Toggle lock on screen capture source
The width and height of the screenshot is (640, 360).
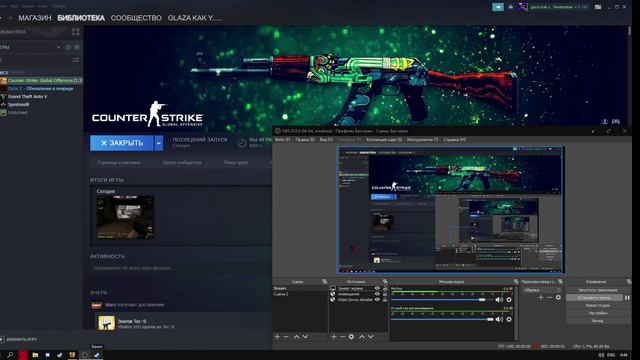coord(385,288)
